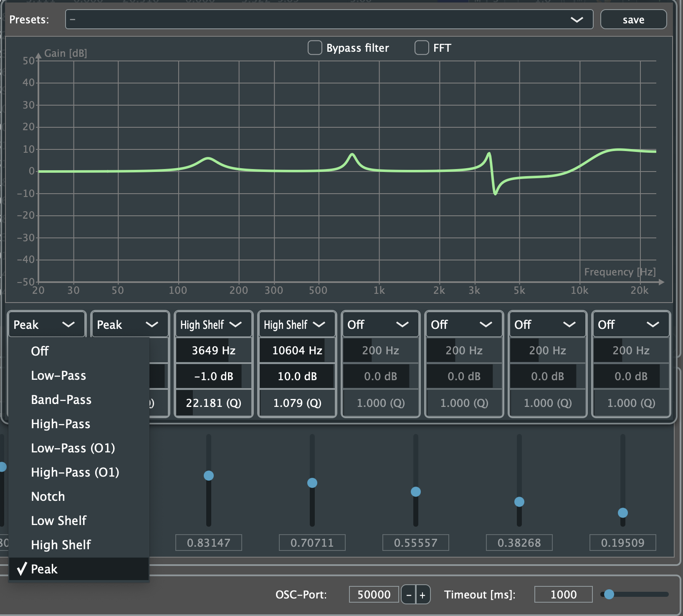Select Low Shelf from the list
683x616 pixels.
click(x=58, y=521)
